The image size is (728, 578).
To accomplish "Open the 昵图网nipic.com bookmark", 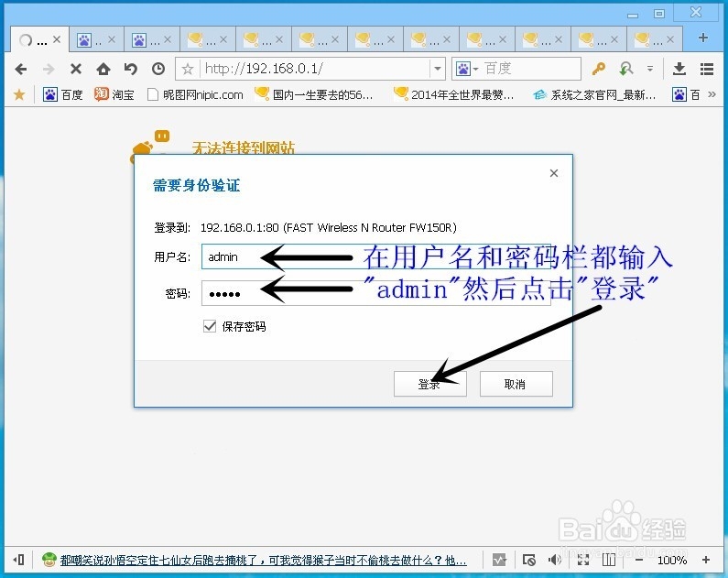I will (195, 94).
